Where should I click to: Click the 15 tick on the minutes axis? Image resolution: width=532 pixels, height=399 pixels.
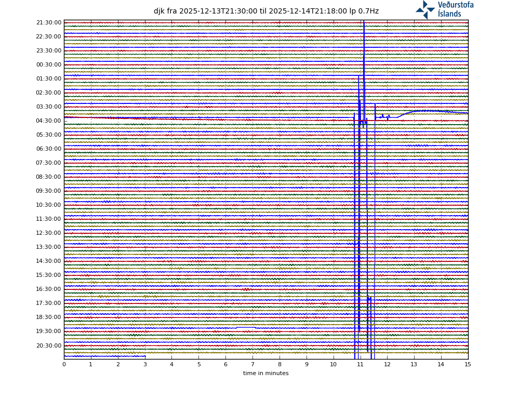pos(468,364)
